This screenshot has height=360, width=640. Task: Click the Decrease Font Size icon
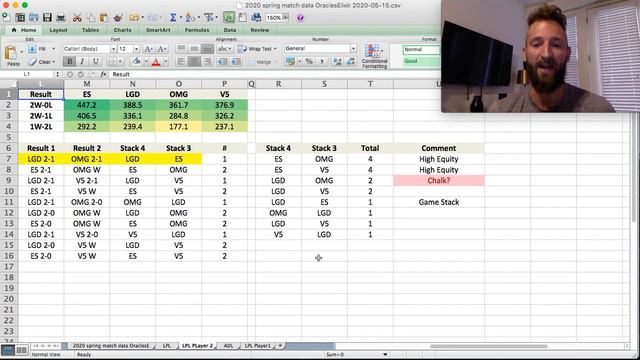coord(162,49)
